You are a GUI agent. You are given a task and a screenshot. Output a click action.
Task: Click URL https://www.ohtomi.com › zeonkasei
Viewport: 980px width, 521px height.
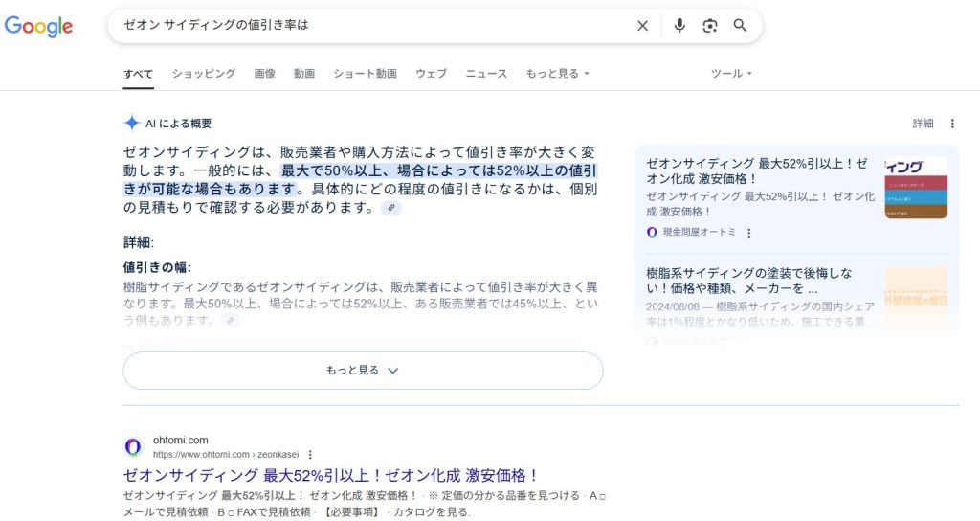coord(226,455)
